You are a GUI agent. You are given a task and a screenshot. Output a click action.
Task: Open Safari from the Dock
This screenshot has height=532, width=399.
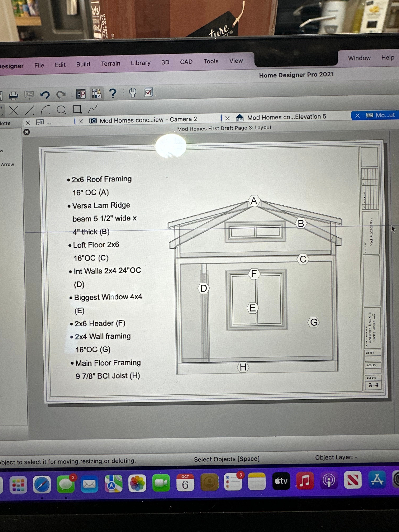[42, 484]
